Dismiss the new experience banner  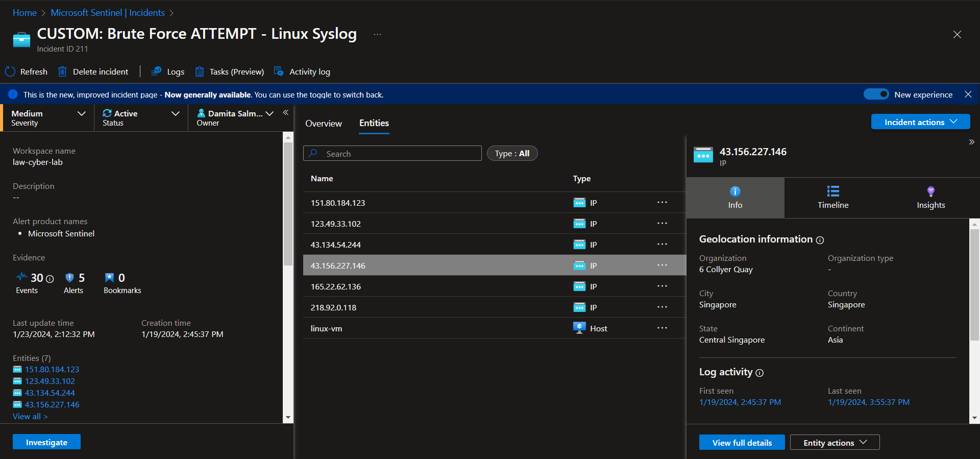(x=968, y=94)
